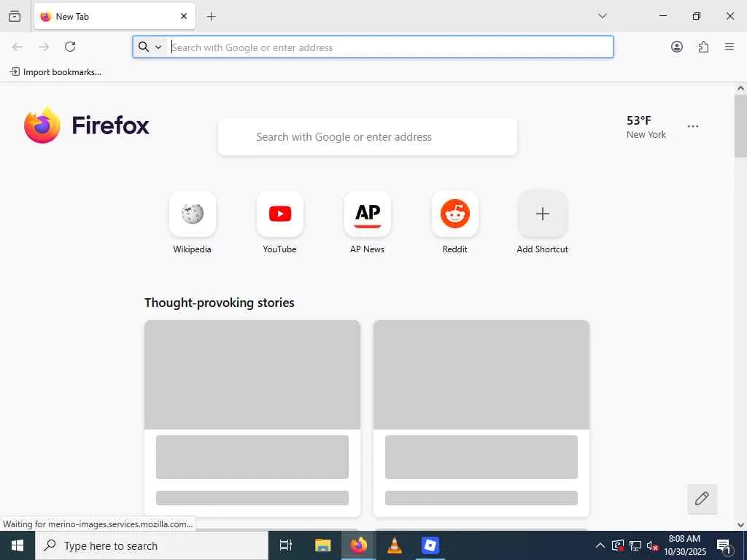Show hidden system tray icons
The image size is (747, 560).
pos(600,545)
